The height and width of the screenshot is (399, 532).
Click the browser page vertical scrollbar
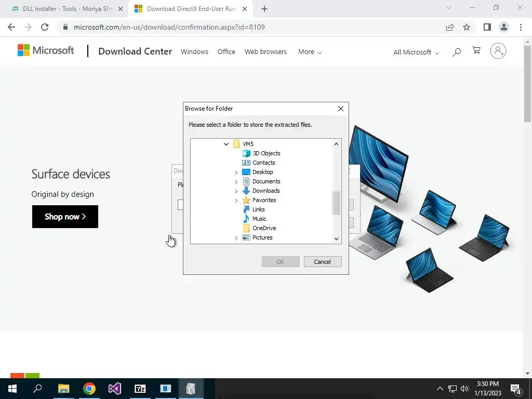[527, 84]
